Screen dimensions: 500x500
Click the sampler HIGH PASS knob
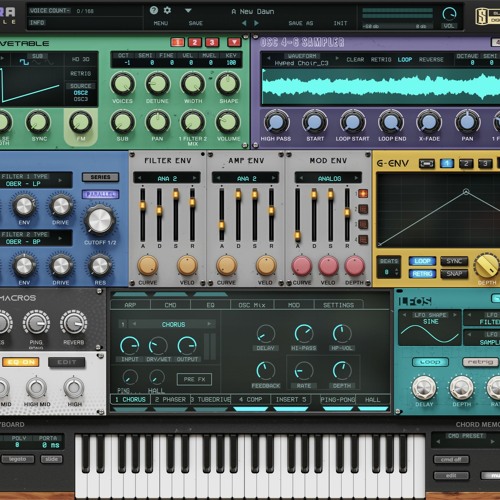click(276, 122)
